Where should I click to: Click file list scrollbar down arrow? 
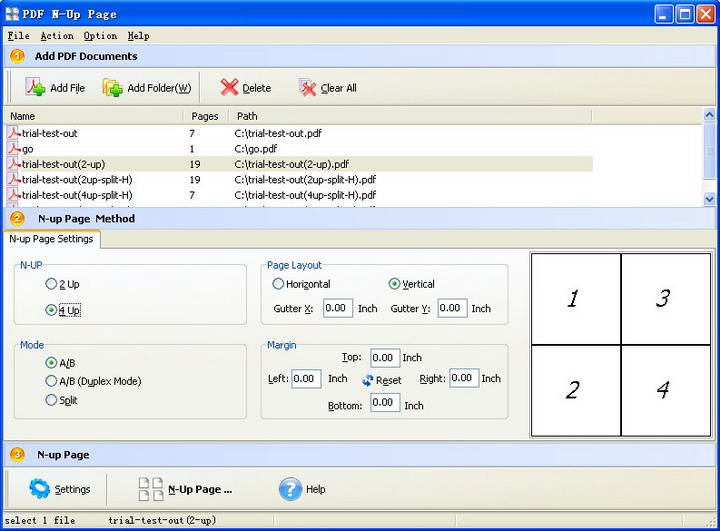[x=709, y=199]
